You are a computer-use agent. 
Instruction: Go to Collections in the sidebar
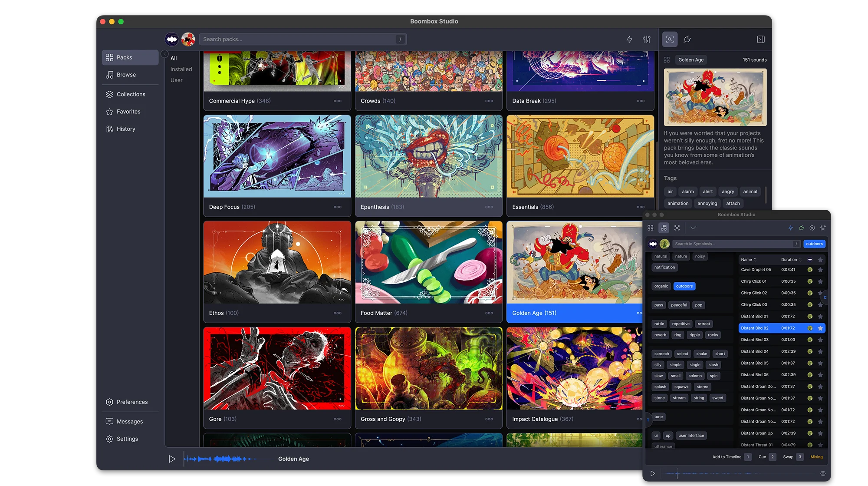pyautogui.click(x=130, y=94)
